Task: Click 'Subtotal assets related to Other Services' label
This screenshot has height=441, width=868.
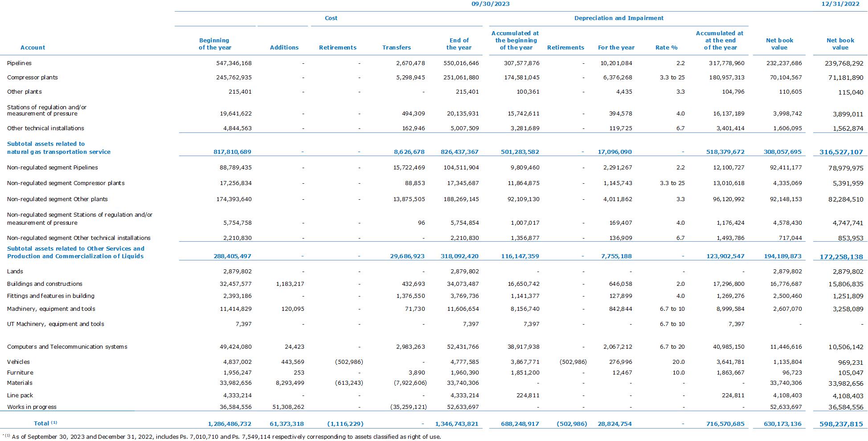Action: [x=76, y=252]
